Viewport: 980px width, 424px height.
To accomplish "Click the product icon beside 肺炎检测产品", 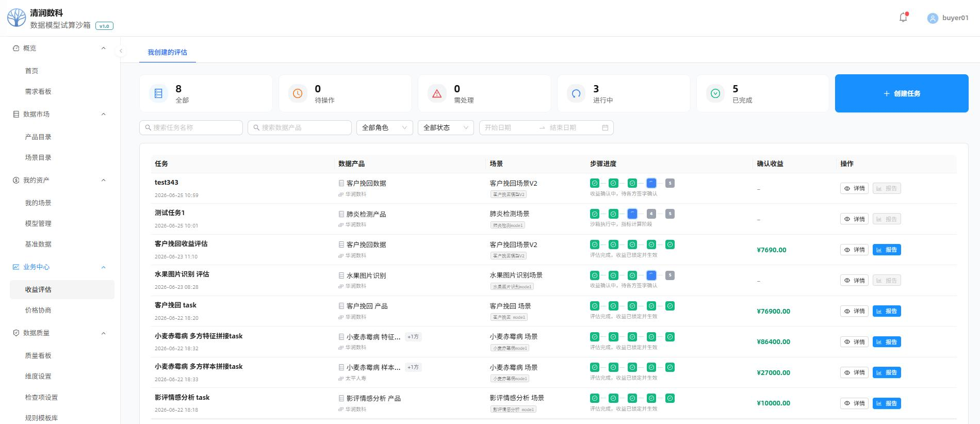I will pyautogui.click(x=341, y=214).
